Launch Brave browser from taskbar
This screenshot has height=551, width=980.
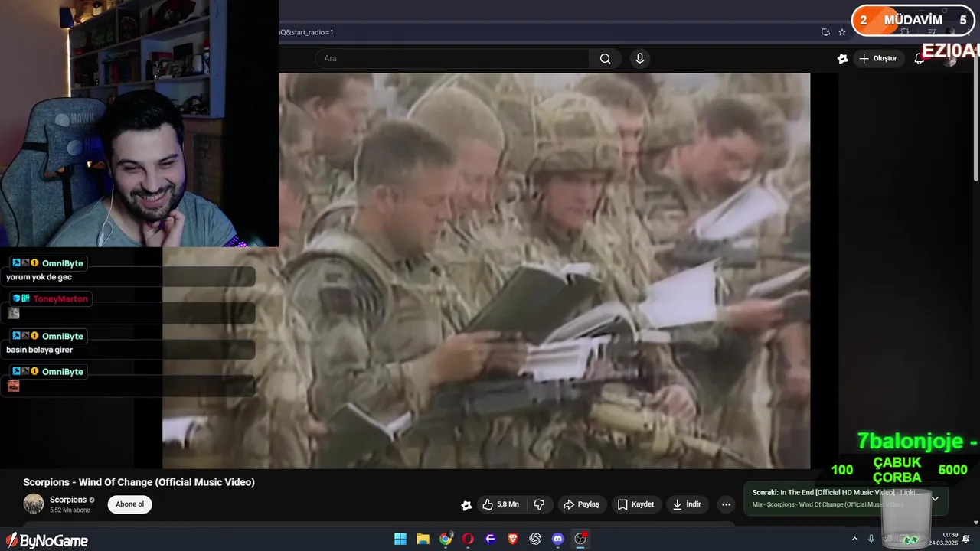(x=513, y=539)
